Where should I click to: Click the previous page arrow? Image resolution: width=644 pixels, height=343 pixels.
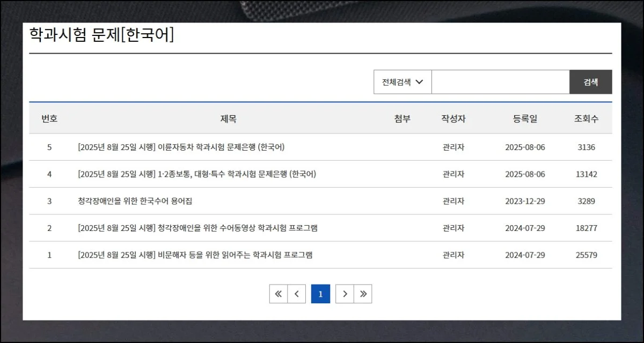296,294
